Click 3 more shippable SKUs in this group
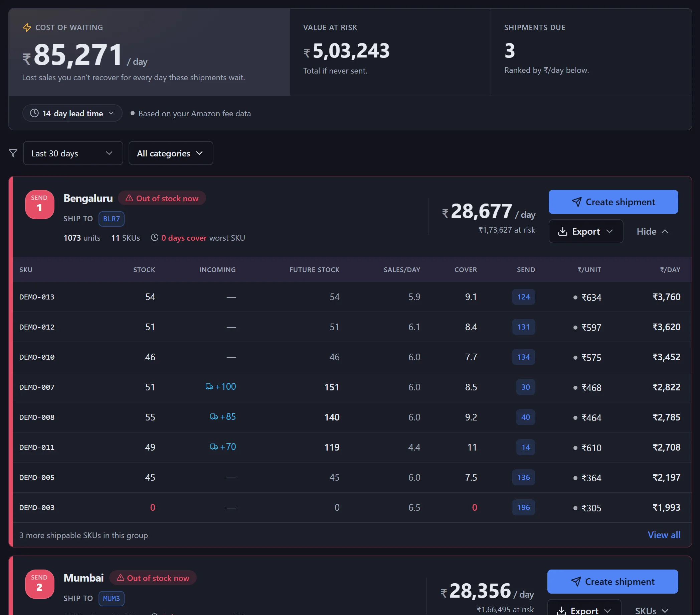Image resolution: width=700 pixels, height=615 pixels. pyautogui.click(x=83, y=535)
